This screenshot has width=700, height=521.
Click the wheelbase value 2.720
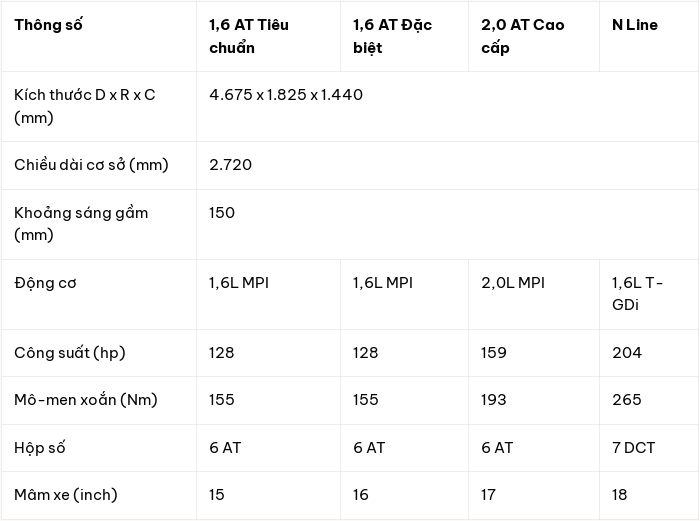[230, 165]
